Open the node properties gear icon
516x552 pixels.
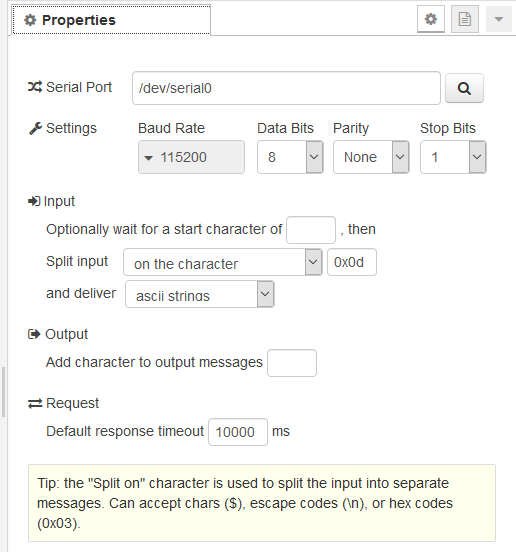pos(431,19)
